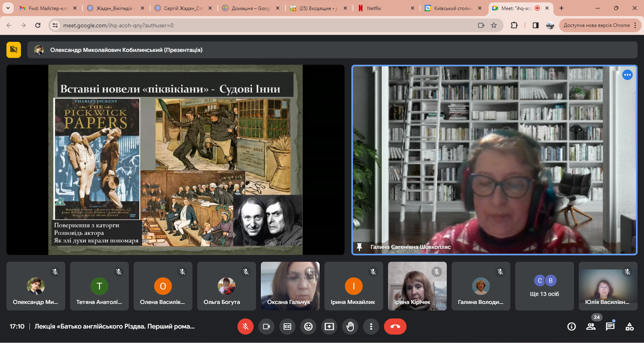Image resolution: width=644 pixels, height=343 pixels.
Task: Click the Доступна нова версія Chrome button
Action: 597,25
